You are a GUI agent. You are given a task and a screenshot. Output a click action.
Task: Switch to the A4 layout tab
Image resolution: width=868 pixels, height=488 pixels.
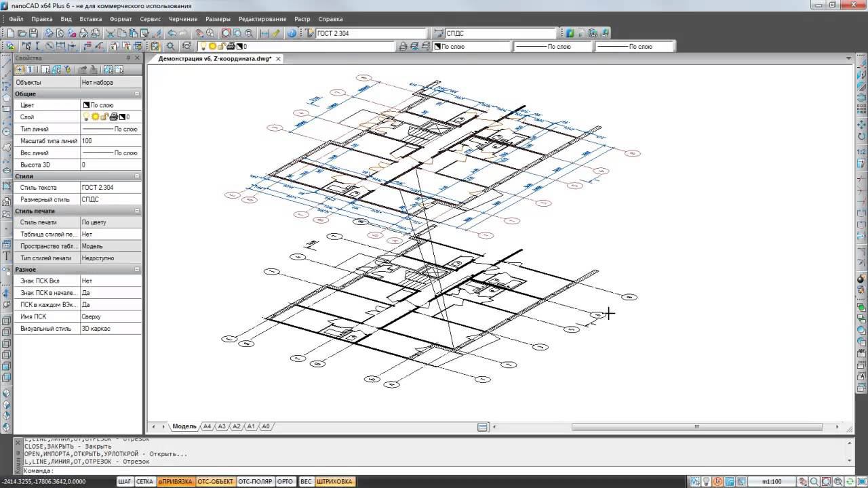(x=207, y=427)
